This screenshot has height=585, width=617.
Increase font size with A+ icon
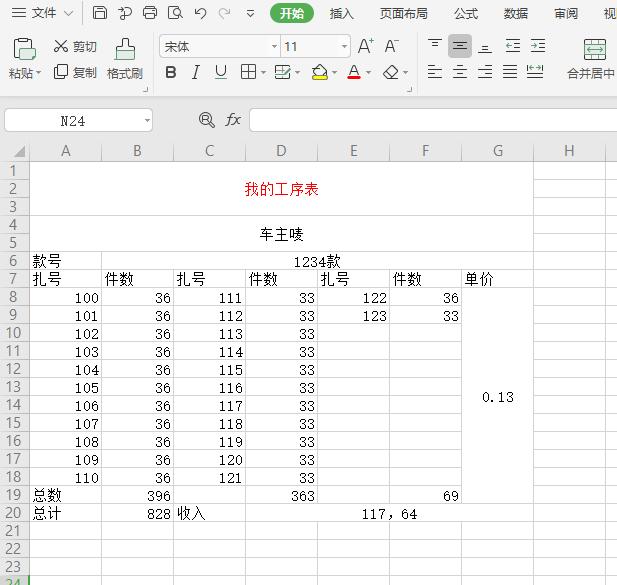coord(366,46)
